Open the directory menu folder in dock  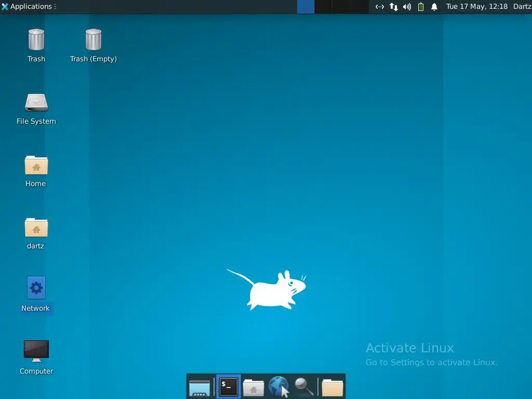click(332, 388)
